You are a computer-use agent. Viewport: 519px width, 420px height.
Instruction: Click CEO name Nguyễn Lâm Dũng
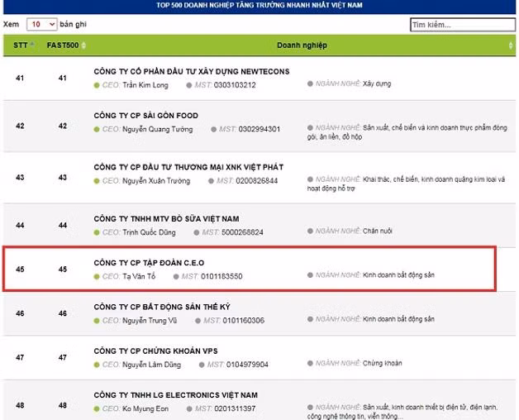click(x=151, y=365)
